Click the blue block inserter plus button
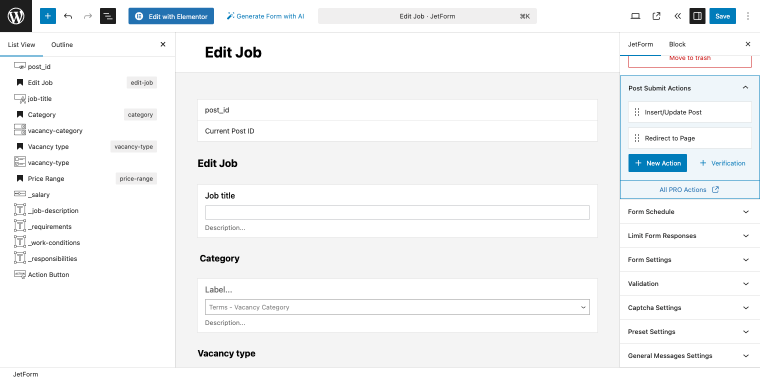 48,16
